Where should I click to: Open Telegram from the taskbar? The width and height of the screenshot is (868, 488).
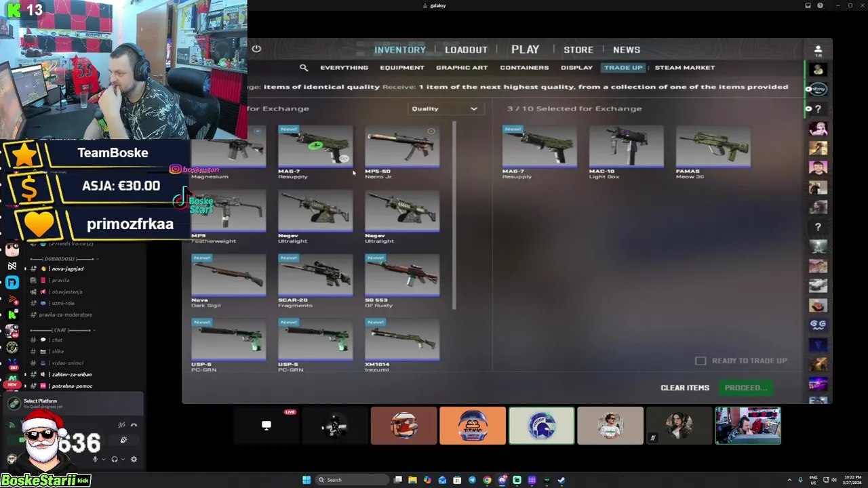pyautogui.click(x=472, y=480)
